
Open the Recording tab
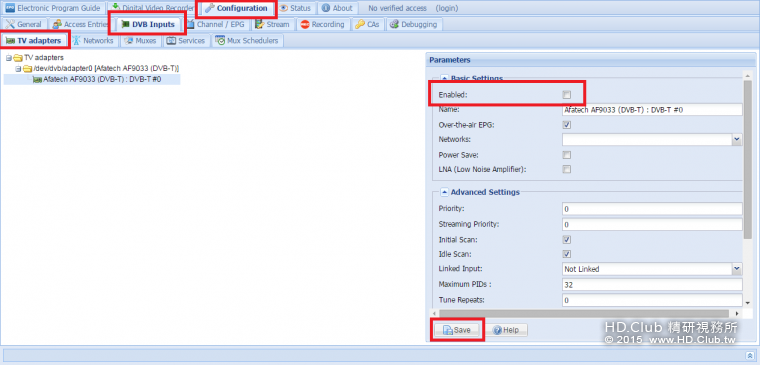(x=323, y=24)
